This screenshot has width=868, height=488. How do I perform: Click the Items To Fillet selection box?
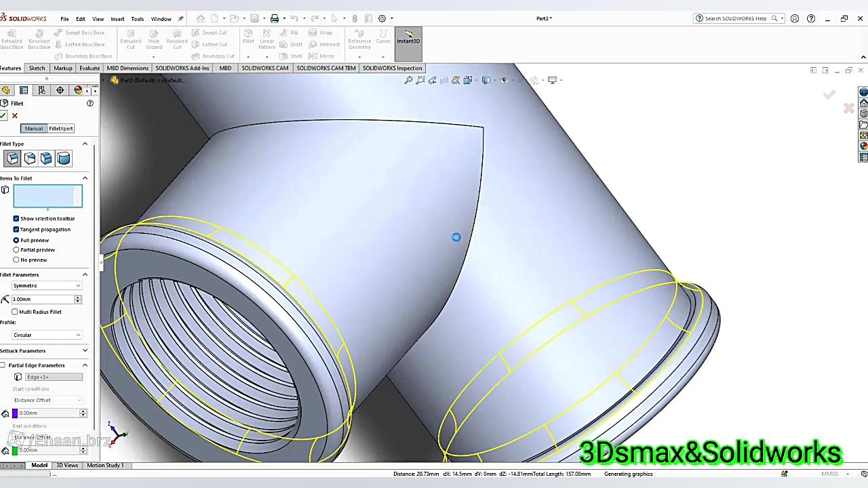click(x=47, y=196)
